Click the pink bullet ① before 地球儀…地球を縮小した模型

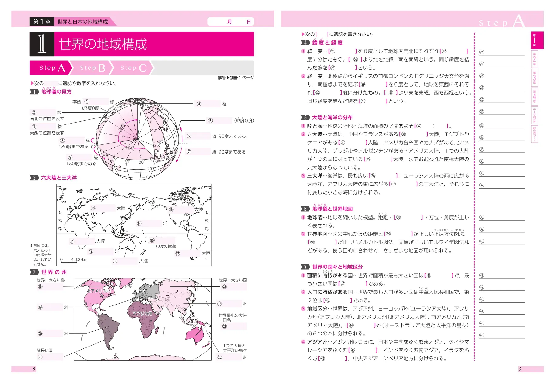point(303,217)
